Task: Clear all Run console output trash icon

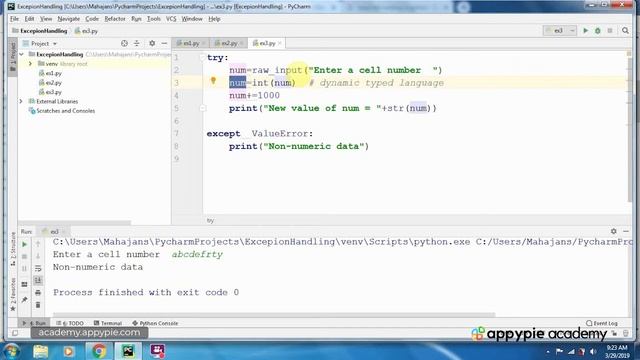Action: 38,305
